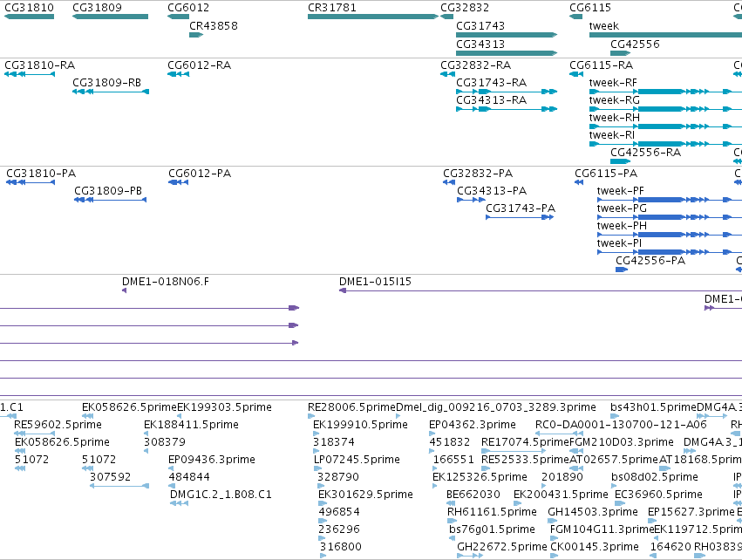Open the CK00145.3prime EST label

[595, 547]
